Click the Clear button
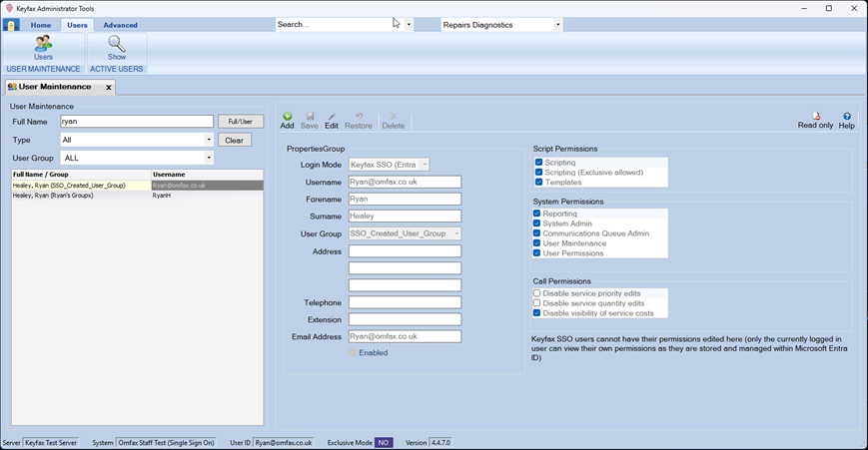This screenshot has height=450, width=868. pyautogui.click(x=234, y=141)
